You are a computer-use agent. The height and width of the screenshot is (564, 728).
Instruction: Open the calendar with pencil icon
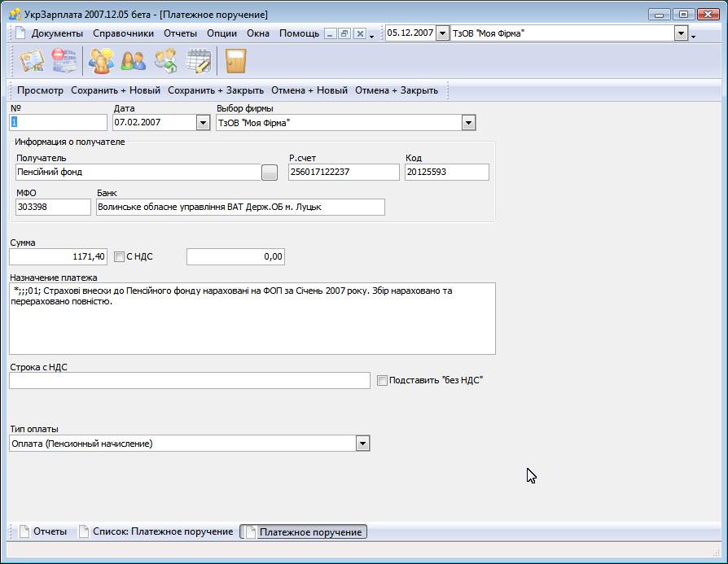198,61
